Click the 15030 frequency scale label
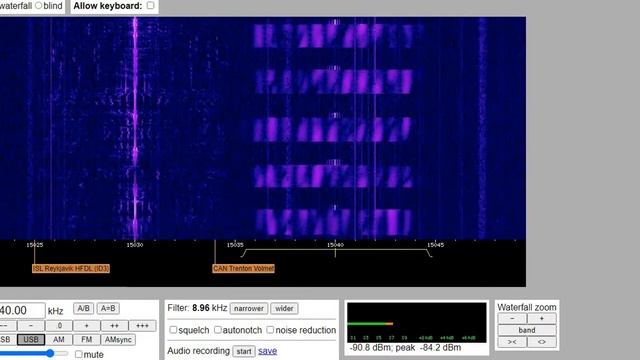This screenshot has width=640, height=360. click(135, 245)
